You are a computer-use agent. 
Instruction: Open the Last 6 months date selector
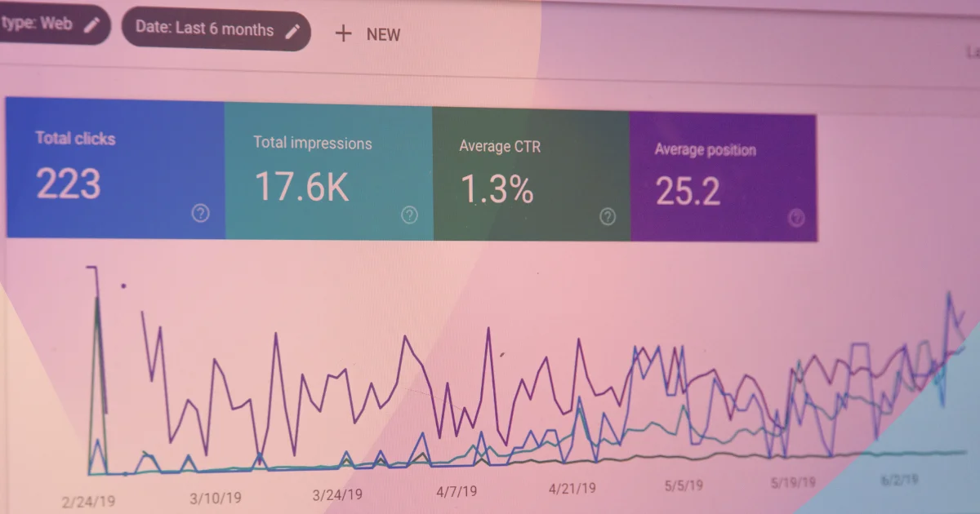[216, 30]
